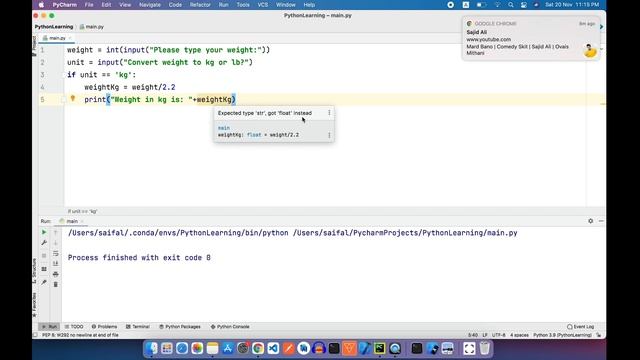The height and width of the screenshot is (360, 640).
Task: Open the Tools menu
Action: tap(243, 5)
